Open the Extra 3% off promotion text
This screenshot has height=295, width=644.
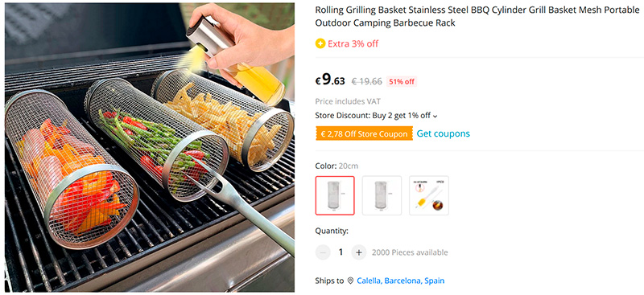click(x=353, y=43)
